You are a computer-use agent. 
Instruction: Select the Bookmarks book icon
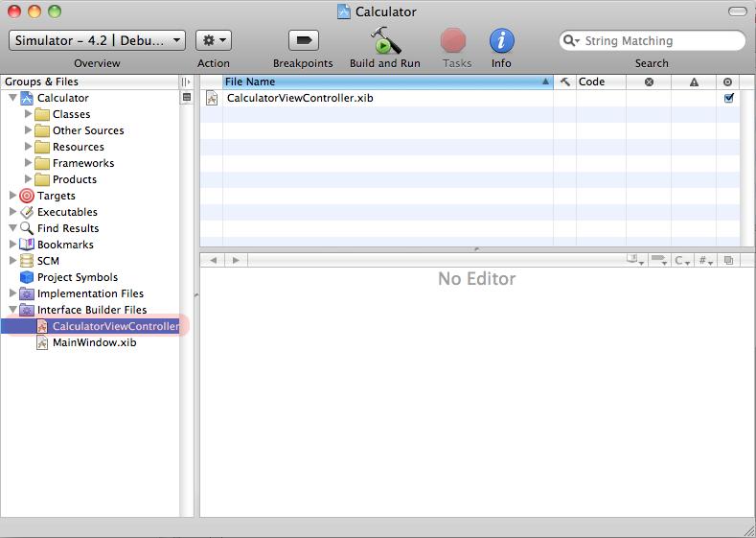(x=27, y=245)
